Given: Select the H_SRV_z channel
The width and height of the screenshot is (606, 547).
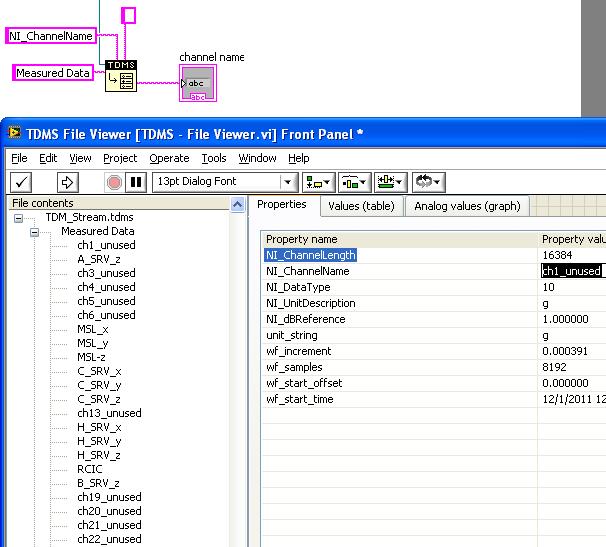Looking at the screenshot, I should pyautogui.click(x=99, y=455).
